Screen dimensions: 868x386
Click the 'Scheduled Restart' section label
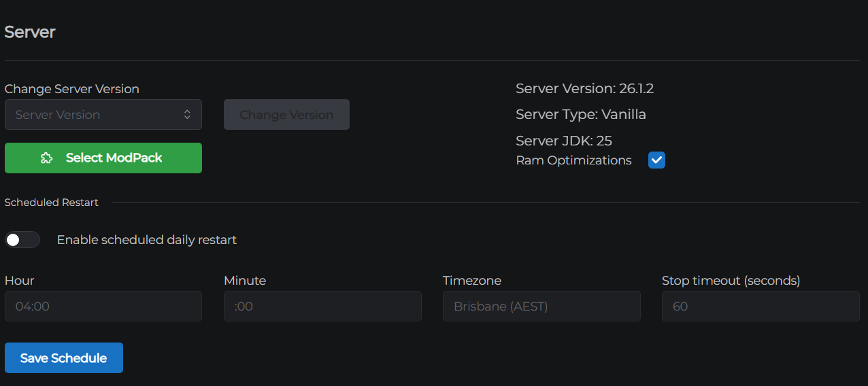[52, 203]
